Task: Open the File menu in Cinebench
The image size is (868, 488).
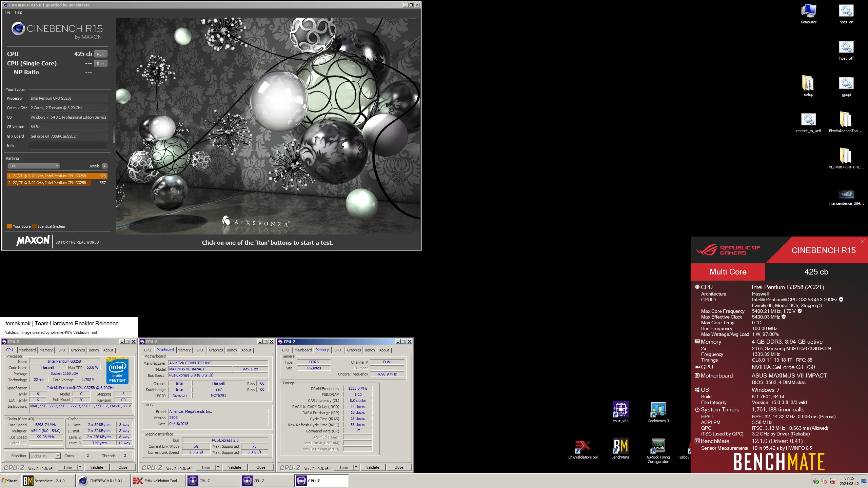Action: pos(7,12)
